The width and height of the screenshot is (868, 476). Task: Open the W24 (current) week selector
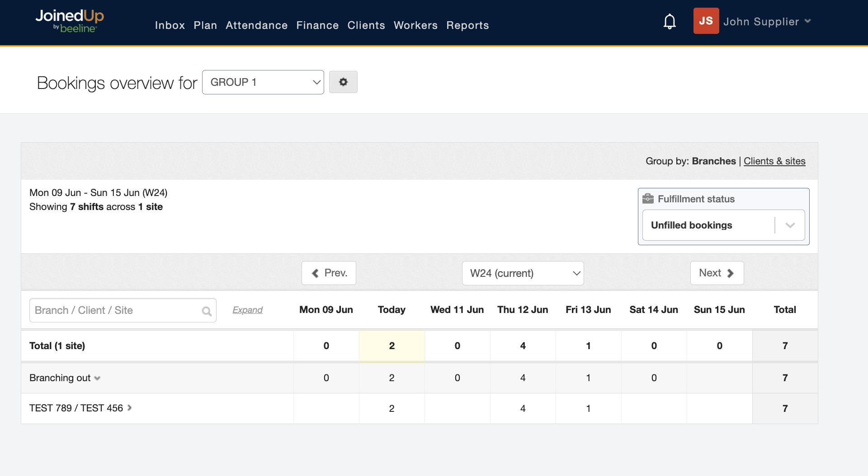coord(523,273)
